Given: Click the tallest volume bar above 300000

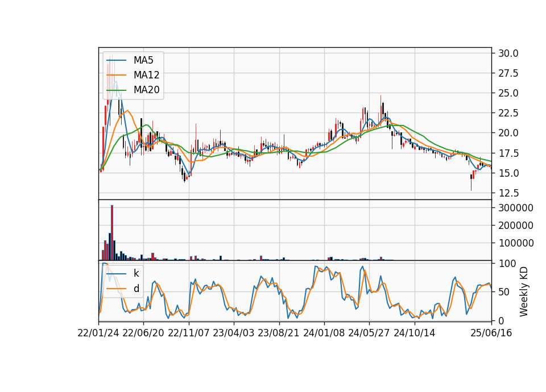Looking at the screenshot, I should coord(112,233).
